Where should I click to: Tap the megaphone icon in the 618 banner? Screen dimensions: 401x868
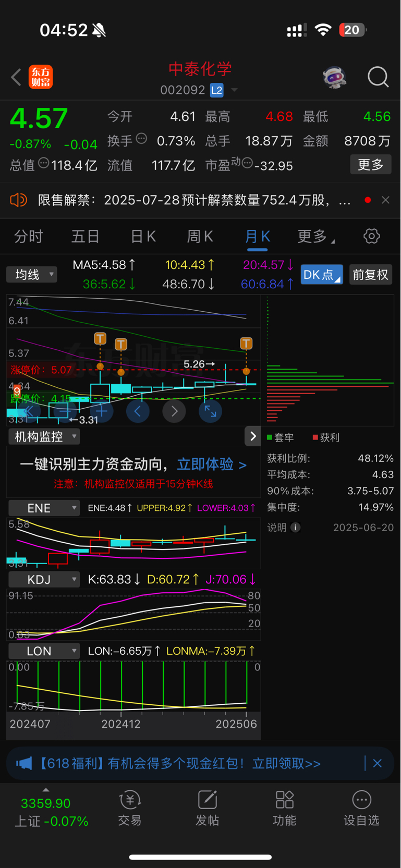point(24,764)
